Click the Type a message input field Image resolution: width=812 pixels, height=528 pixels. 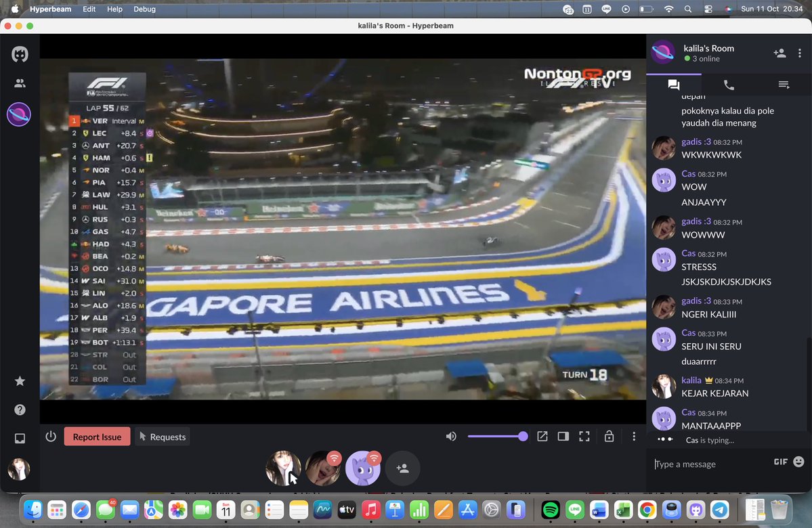710,464
